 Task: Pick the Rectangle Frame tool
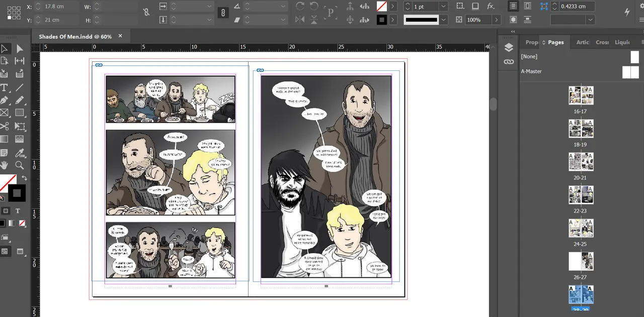5,113
